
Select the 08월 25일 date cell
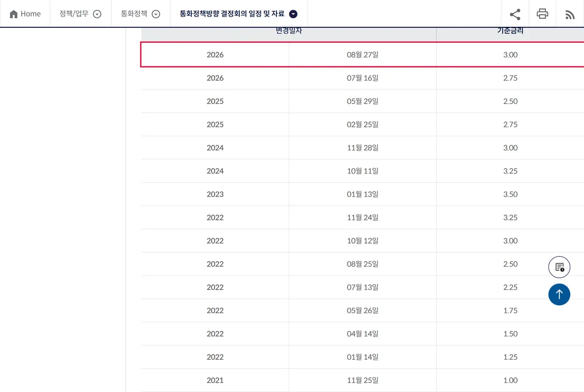click(x=363, y=264)
